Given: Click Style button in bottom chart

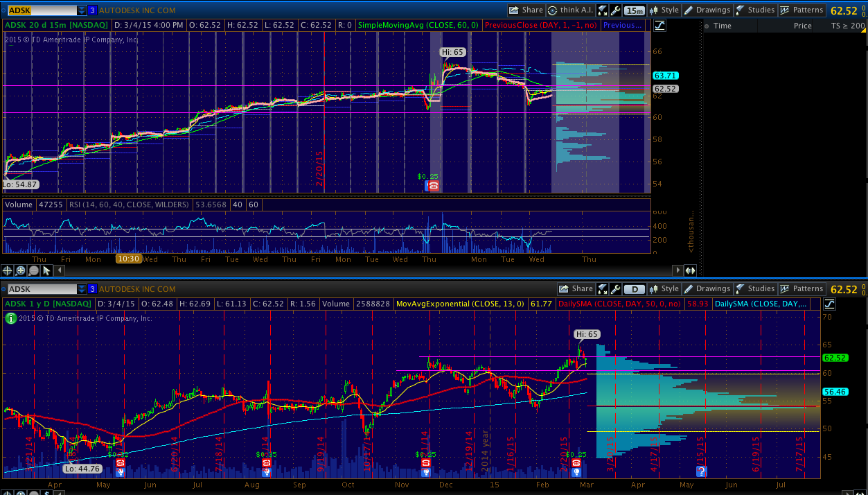Looking at the screenshot, I should (x=664, y=289).
